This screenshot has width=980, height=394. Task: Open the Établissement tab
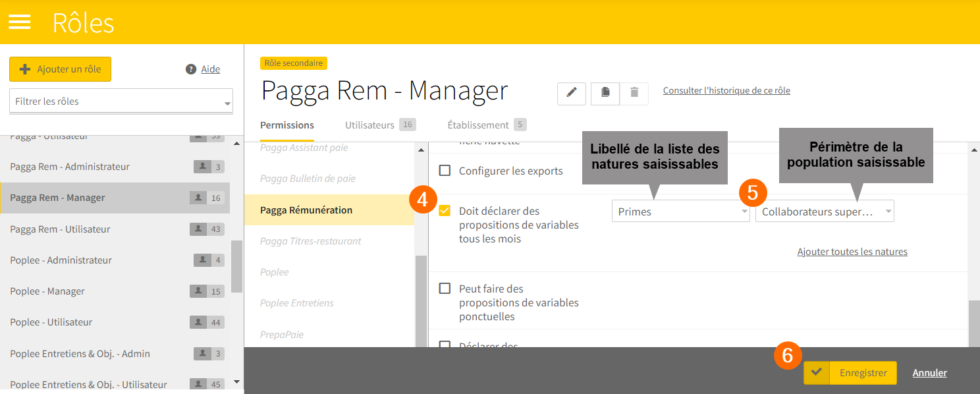(x=487, y=125)
